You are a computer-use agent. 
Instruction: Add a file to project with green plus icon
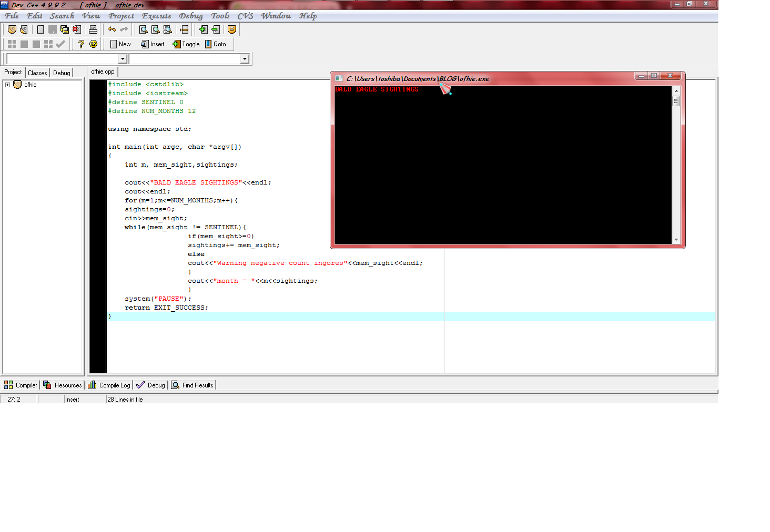[204, 29]
